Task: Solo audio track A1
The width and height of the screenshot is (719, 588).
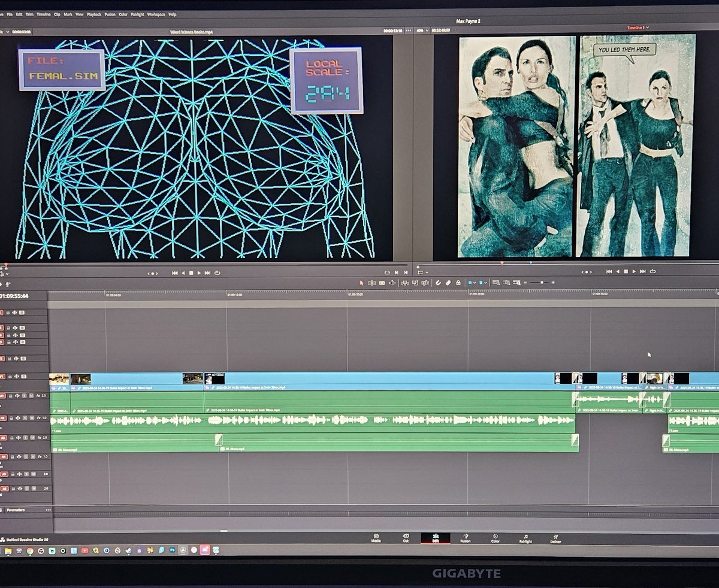Action: pos(24,396)
